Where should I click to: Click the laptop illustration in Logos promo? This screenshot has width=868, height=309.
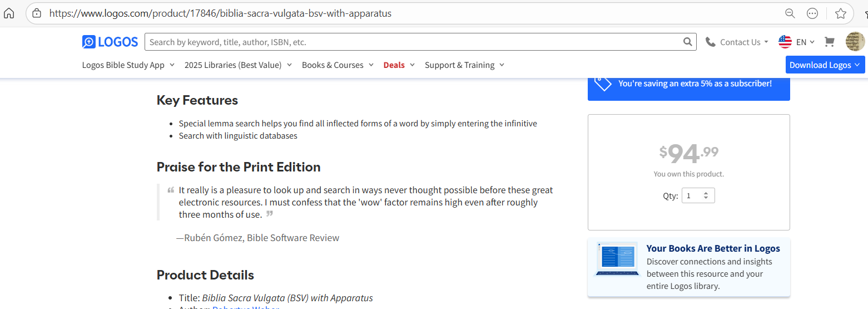(x=617, y=259)
